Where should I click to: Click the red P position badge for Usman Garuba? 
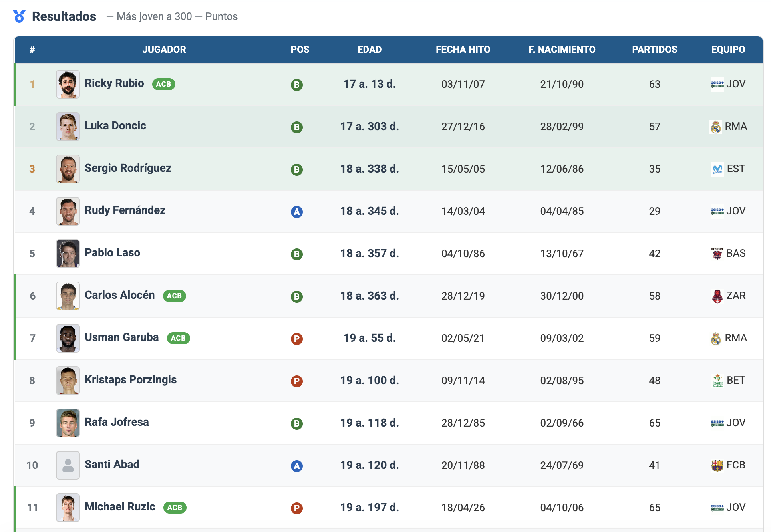coord(296,339)
